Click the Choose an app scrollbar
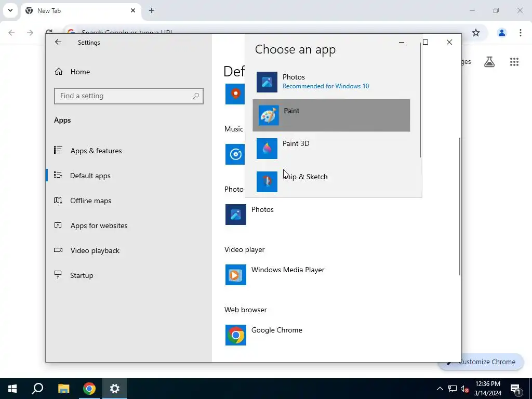Screen dimensions: 532x399 coord(420,100)
